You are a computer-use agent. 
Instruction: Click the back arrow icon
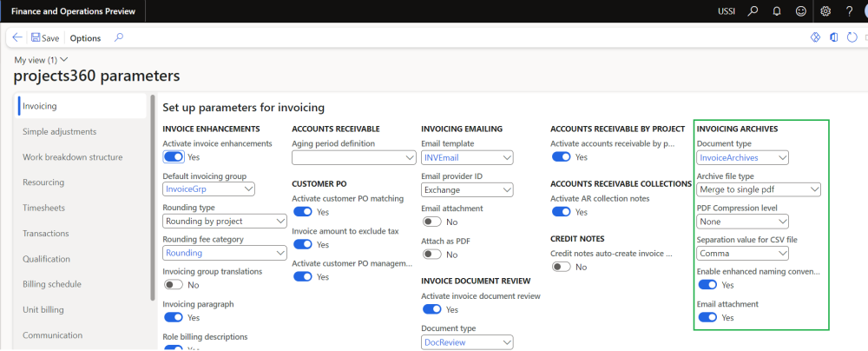tap(17, 38)
